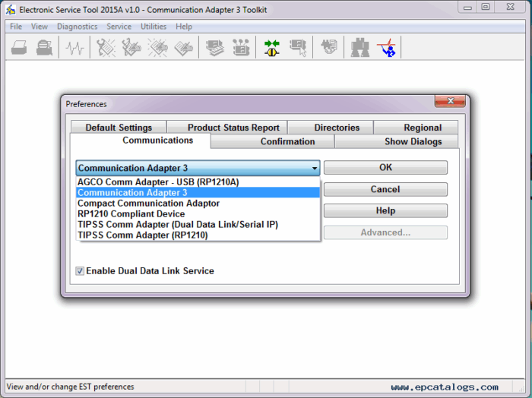Screen dimensions: 532x398
Task: Open the Show Dialogs tab
Action: (396, 141)
